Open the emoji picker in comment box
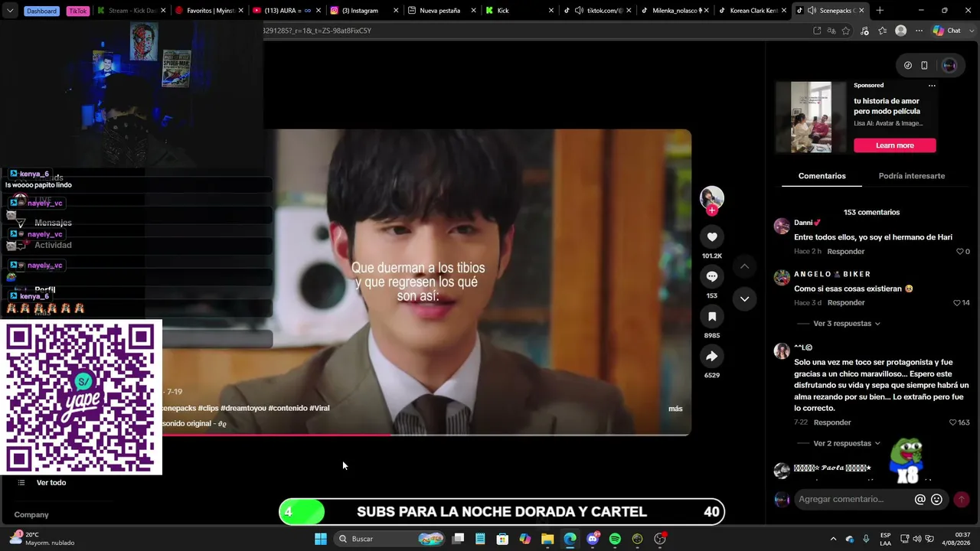The width and height of the screenshot is (980, 551). 936,500
